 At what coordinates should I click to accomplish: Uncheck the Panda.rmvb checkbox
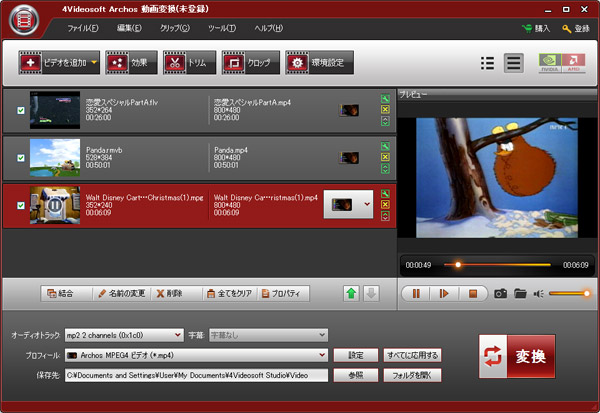click(x=21, y=158)
